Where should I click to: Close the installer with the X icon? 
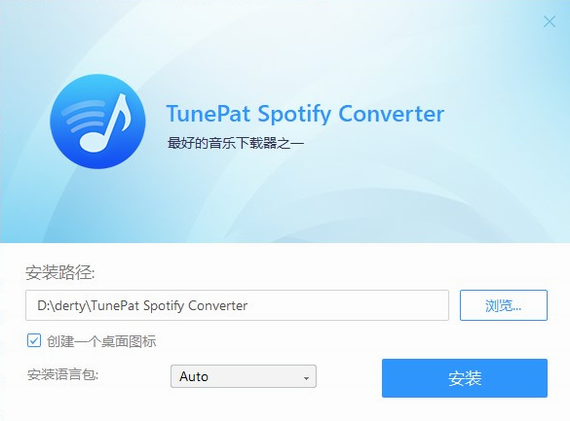(x=549, y=21)
